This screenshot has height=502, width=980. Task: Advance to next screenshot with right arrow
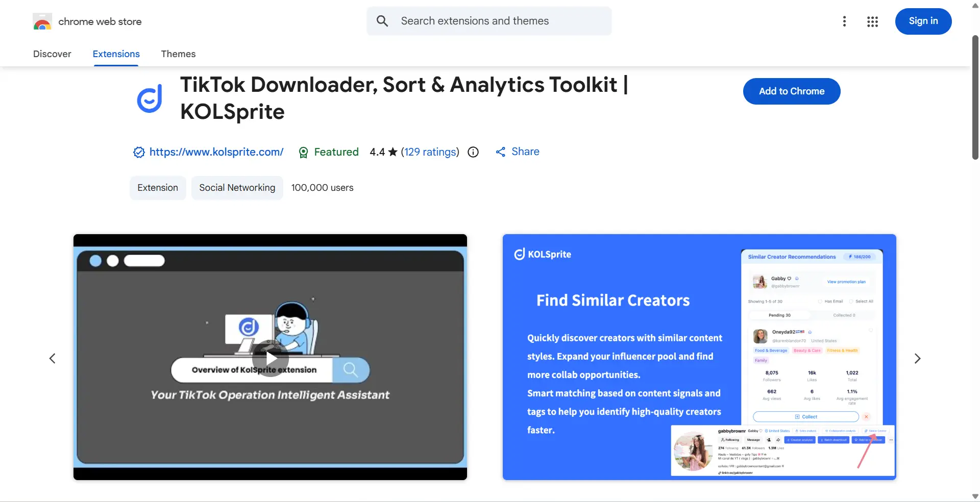[x=917, y=359]
